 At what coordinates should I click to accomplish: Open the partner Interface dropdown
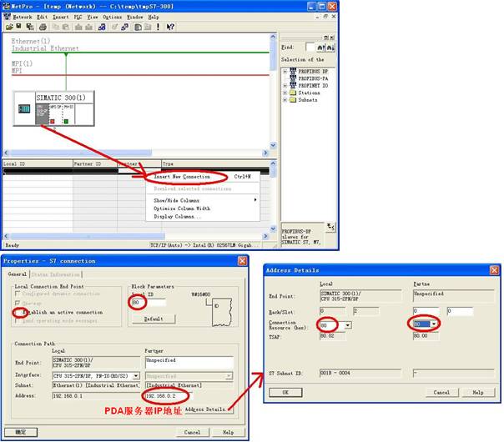click(229, 376)
